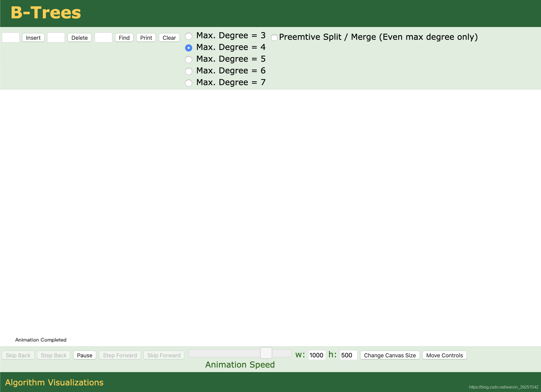Clear the B-Tree with Clear button
Image resolution: width=541 pixels, height=392 pixels.
click(169, 38)
